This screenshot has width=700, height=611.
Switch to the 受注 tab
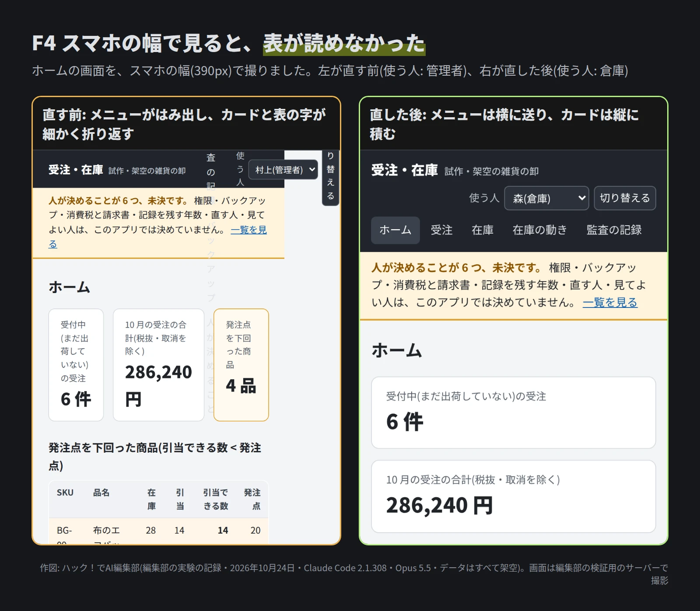pyautogui.click(x=441, y=230)
